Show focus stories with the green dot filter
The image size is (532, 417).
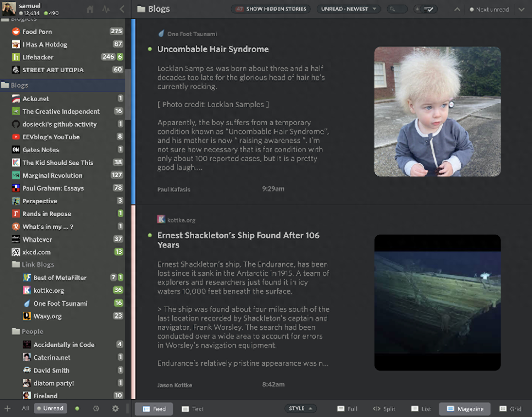(x=77, y=408)
